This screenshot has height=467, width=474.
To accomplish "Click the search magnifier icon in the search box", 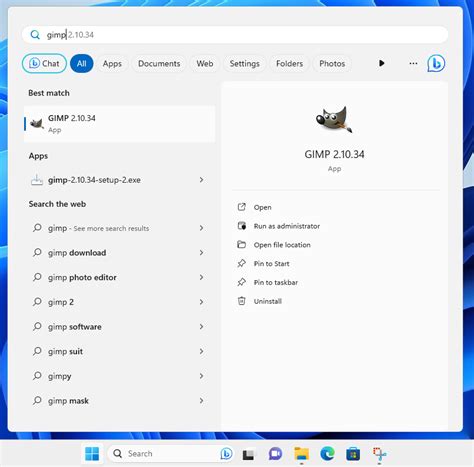I will [35, 34].
